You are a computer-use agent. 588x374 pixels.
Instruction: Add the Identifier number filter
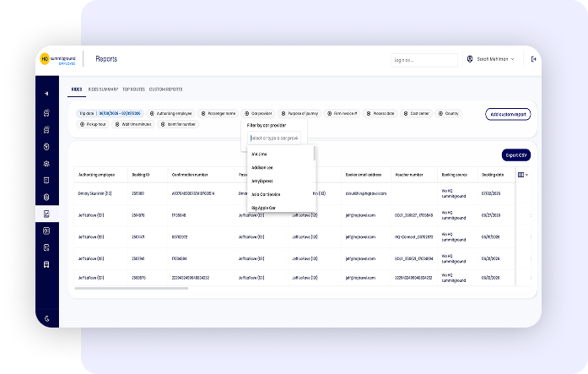click(178, 124)
